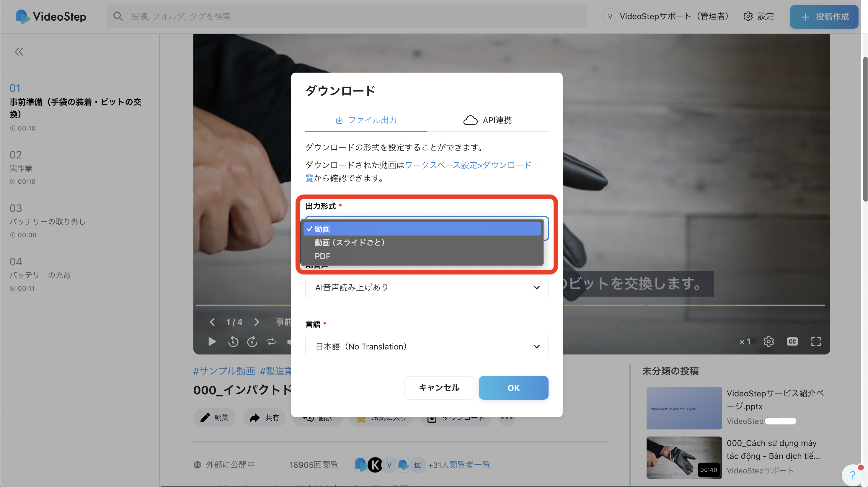The height and width of the screenshot is (487, 868).
Task: Toggle the loop playback icon
Action: coord(271,341)
